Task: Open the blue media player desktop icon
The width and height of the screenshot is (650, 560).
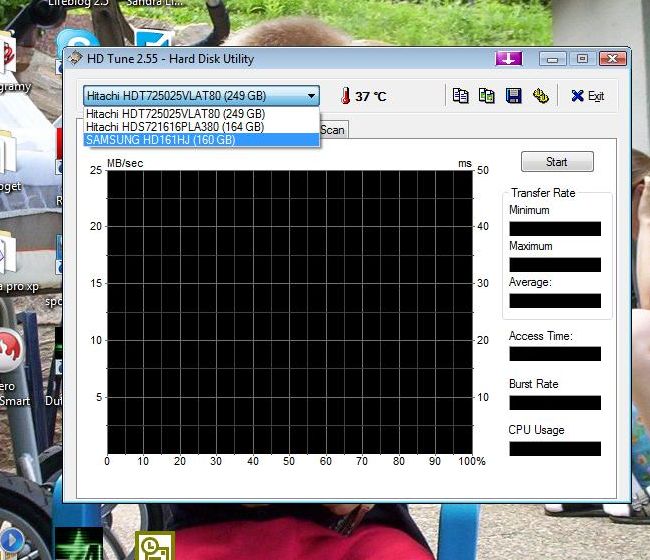Action: 11,541
